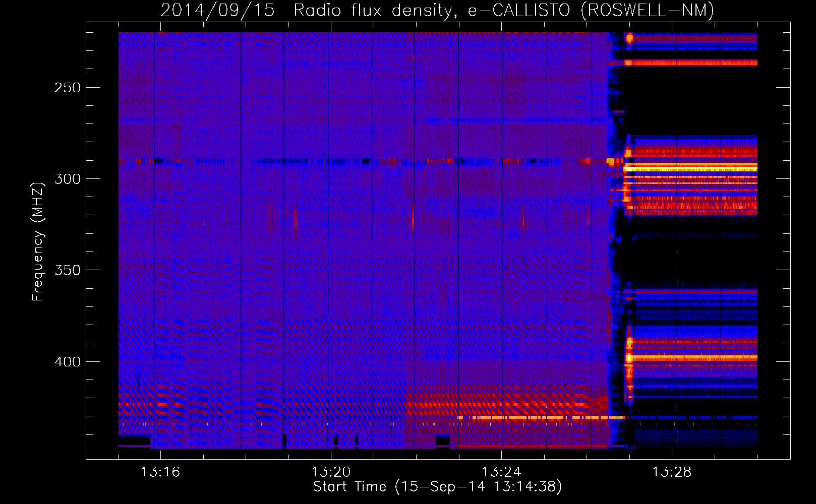Click the 13:28 time tick label
Viewport: 816px width, 504px height.
click(672, 472)
